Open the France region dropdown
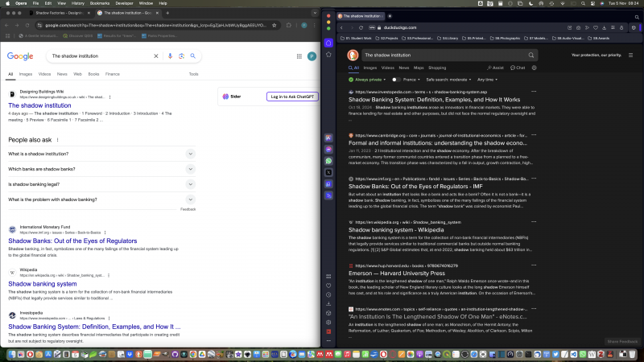Screen dimensions: 644x362 411,80
